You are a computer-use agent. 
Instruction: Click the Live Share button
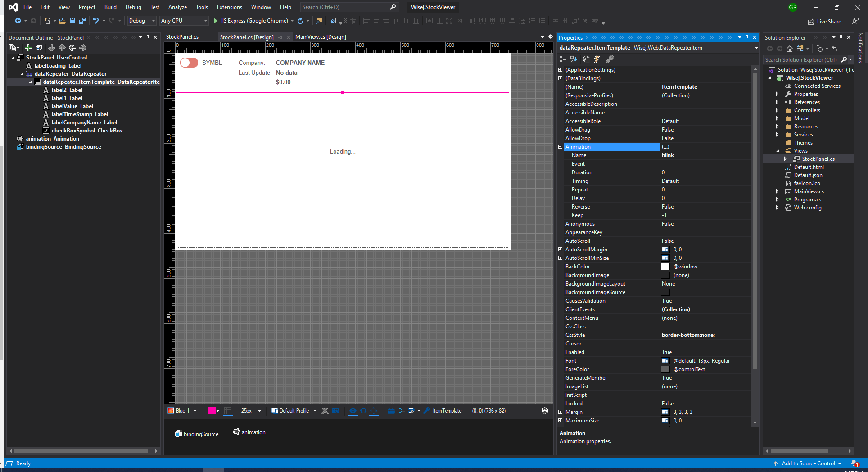pos(824,22)
